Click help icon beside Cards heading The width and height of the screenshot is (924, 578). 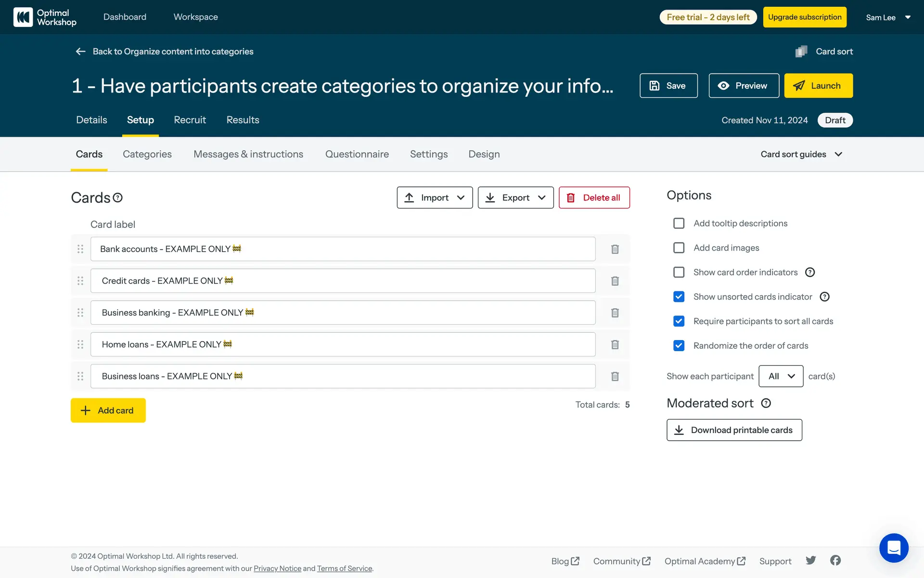coord(118,197)
